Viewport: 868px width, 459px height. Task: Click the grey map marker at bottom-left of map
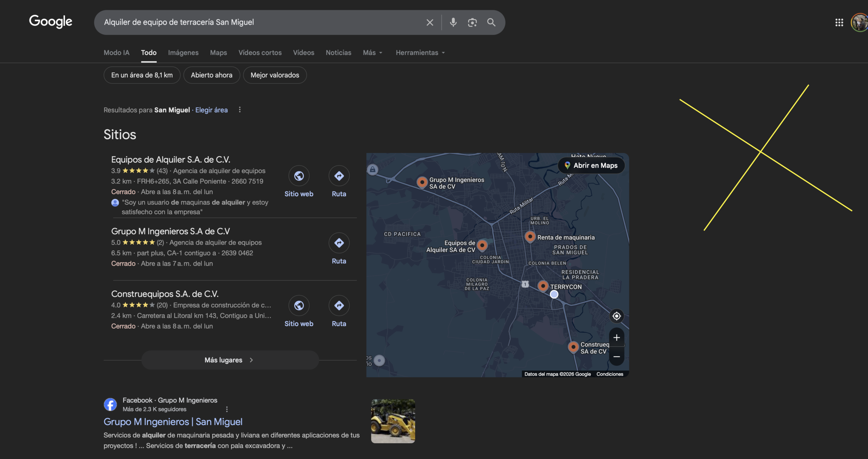[x=379, y=360]
